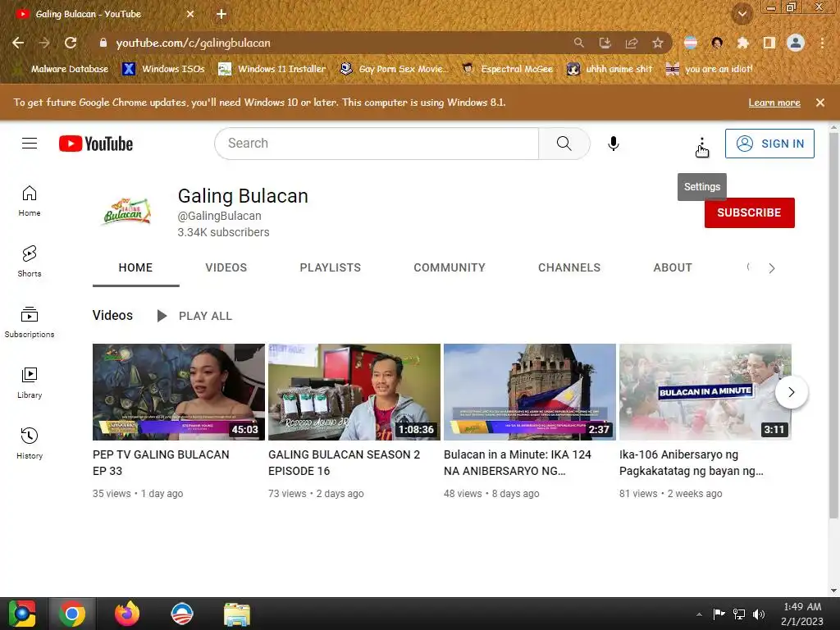Viewport: 840px width, 630px height.
Task: Open the 'you are an idiot!' bookmark
Action: click(x=710, y=69)
